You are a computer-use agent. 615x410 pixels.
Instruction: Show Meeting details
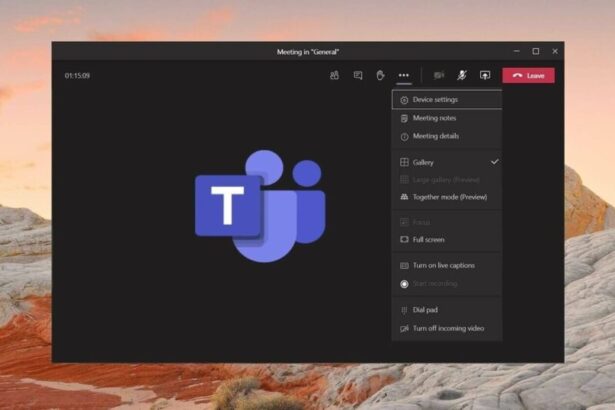pos(447,136)
